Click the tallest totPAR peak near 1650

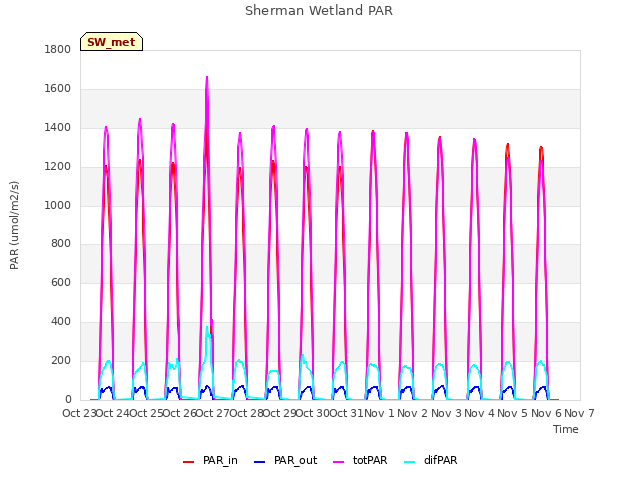pos(207,78)
